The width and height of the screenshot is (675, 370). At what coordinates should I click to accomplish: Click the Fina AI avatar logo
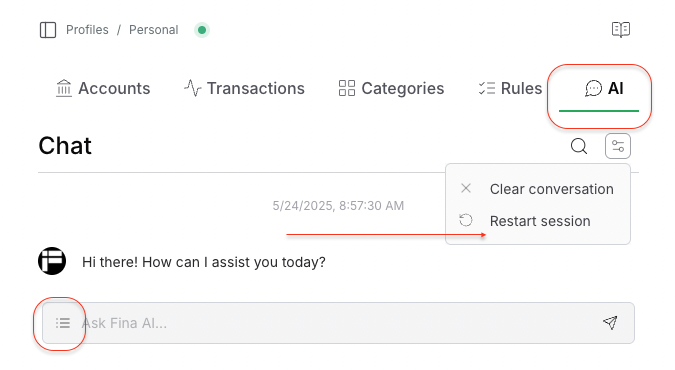52,261
